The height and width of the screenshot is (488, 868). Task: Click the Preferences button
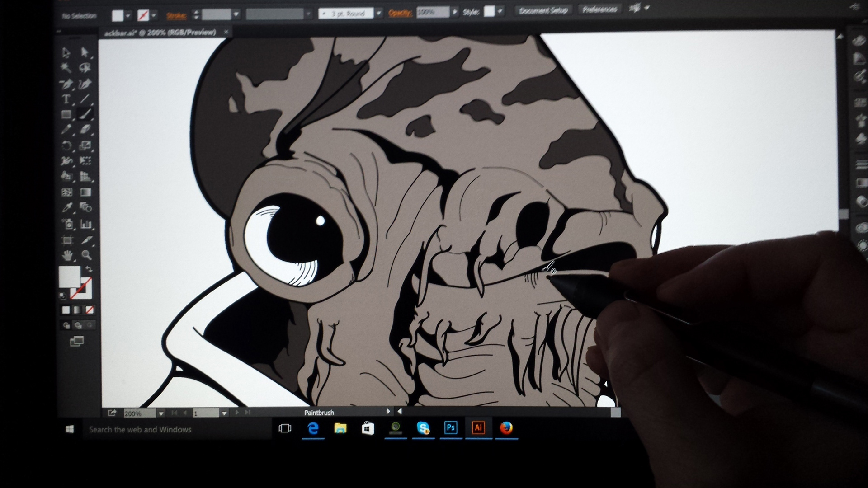pyautogui.click(x=599, y=9)
